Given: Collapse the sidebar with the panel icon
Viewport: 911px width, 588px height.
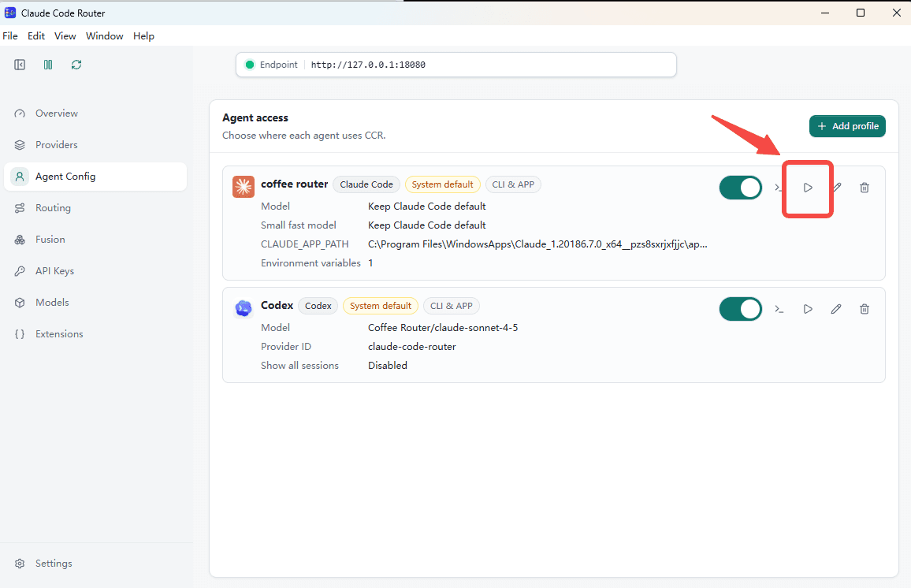Looking at the screenshot, I should (20, 65).
